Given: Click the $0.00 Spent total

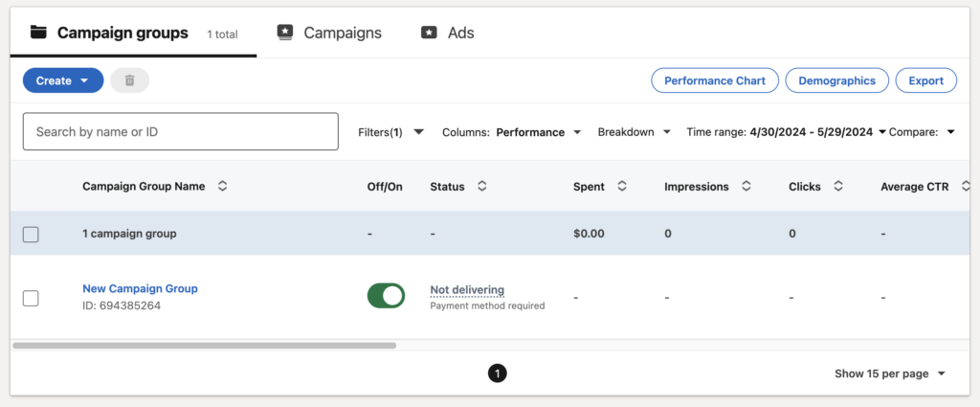Looking at the screenshot, I should [x=589, y=234].
